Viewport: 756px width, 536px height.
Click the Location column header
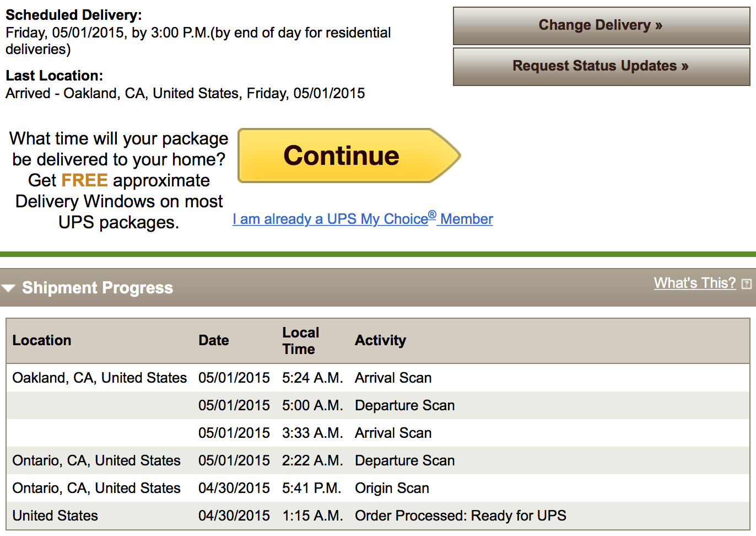pyautogui.click(x=42, y=340)
